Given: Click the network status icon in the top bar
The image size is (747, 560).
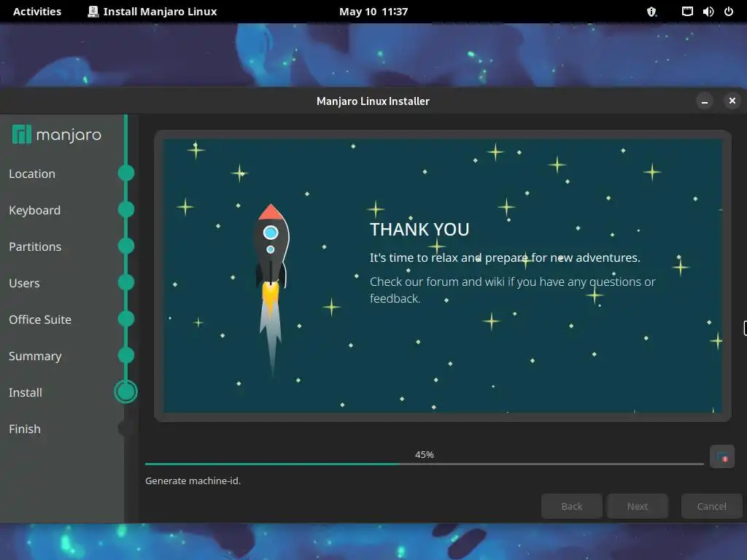Looking at the screenshot, I should pyautogui.click(x=687, y=12).
